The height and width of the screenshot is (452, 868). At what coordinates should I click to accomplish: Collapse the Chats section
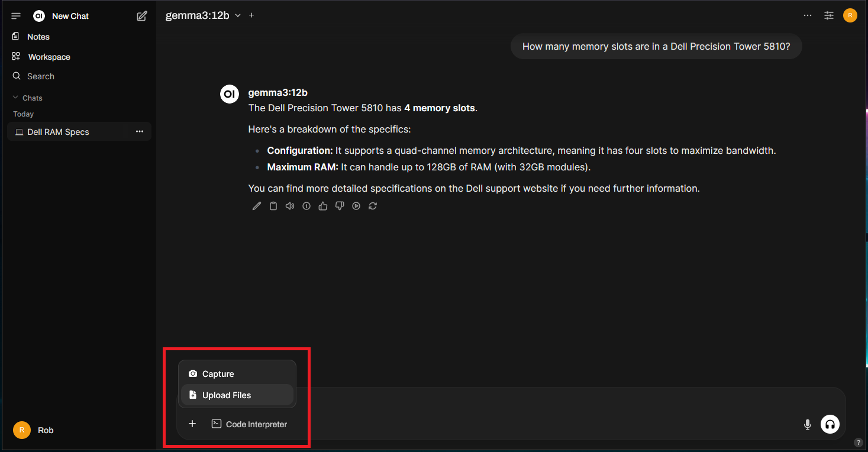tap(28, 98)
